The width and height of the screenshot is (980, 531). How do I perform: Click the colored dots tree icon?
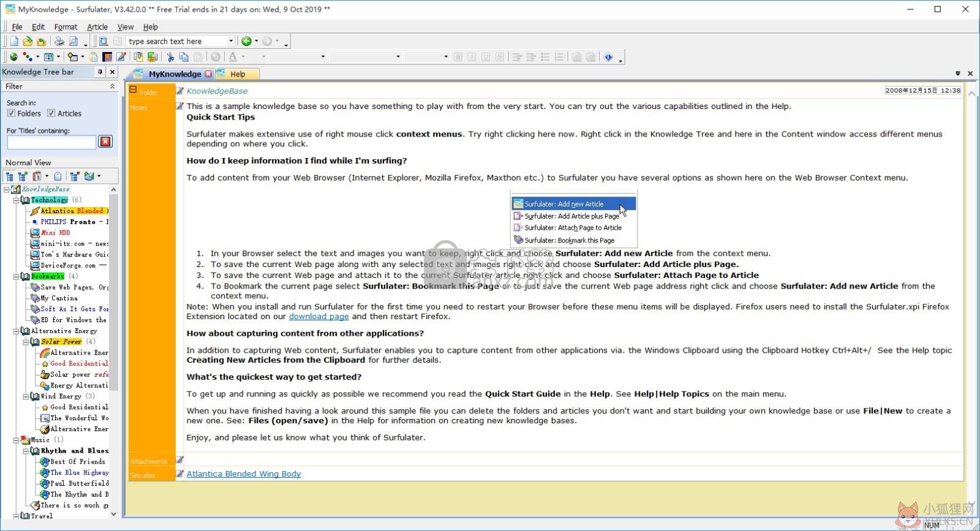coord(28,57)
